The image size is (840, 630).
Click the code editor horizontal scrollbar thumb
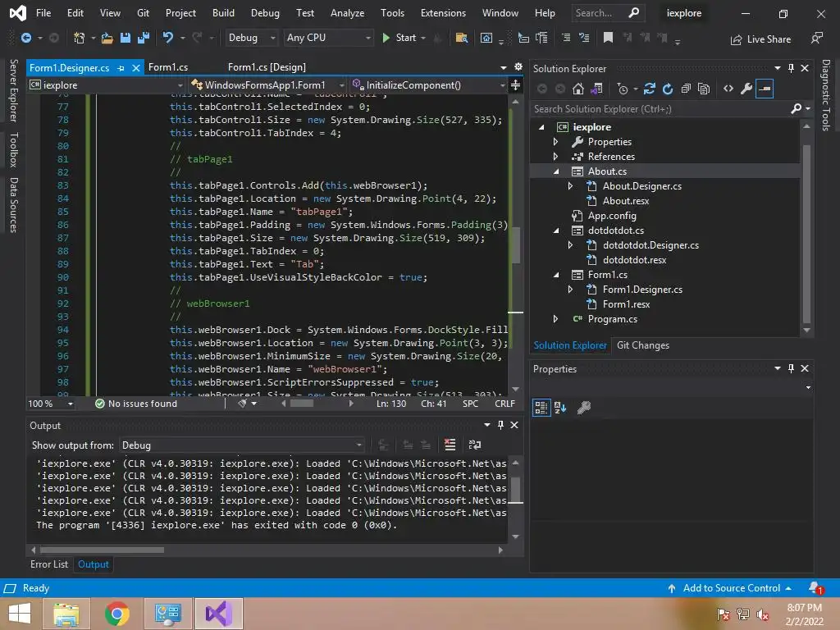(301, 404)
